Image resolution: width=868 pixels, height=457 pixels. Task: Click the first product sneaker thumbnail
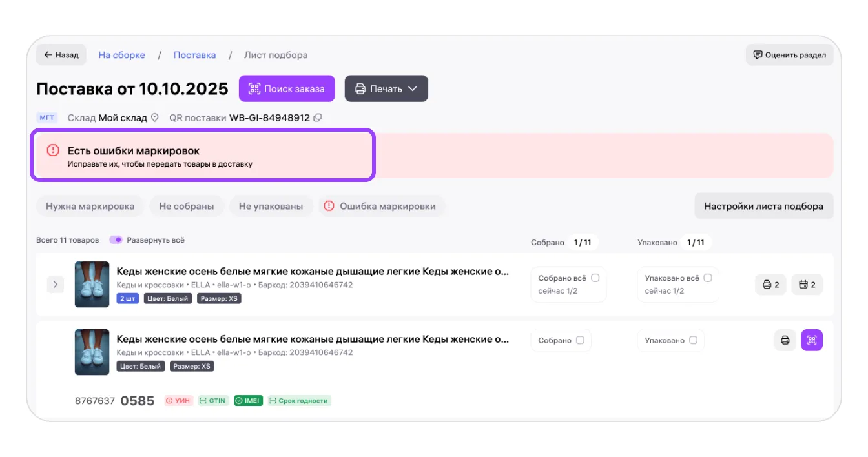pyautogui.click(x=92, y=285)
